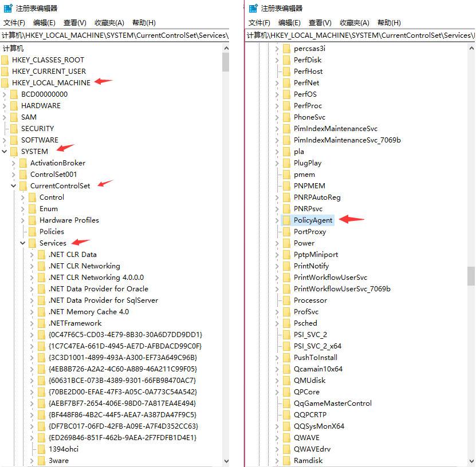Expand the Power key in the right window

click(x=276, y=243)
